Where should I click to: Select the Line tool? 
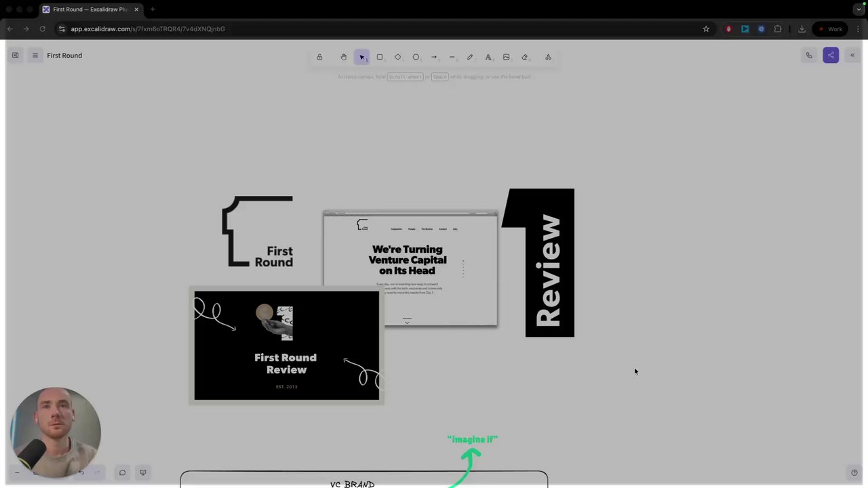click(452, 57)
